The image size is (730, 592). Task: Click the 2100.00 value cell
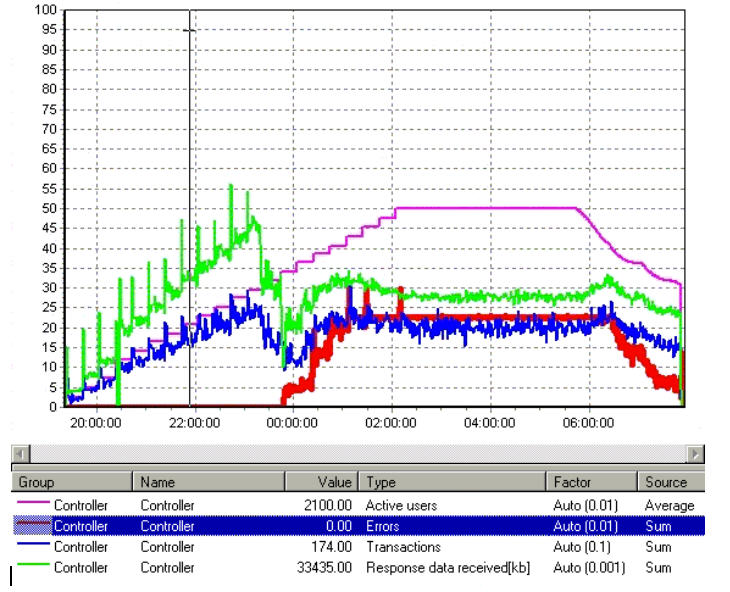[x=331, y=506]
